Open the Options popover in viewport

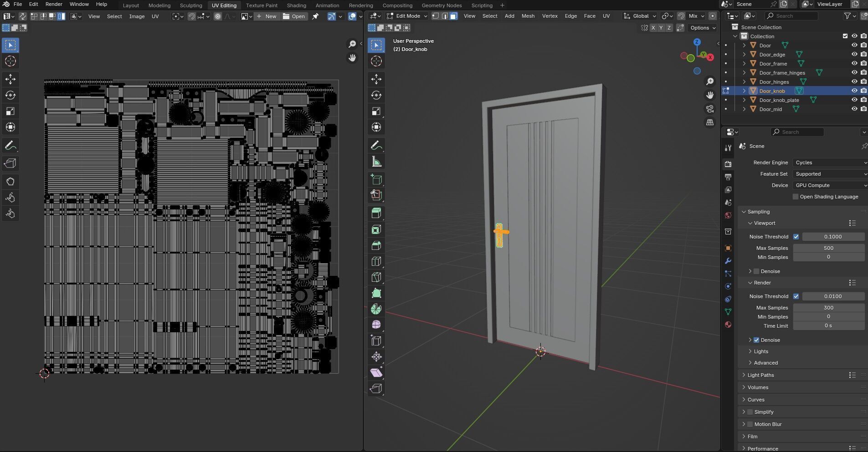pyautogui.click(x=702, y=28)
